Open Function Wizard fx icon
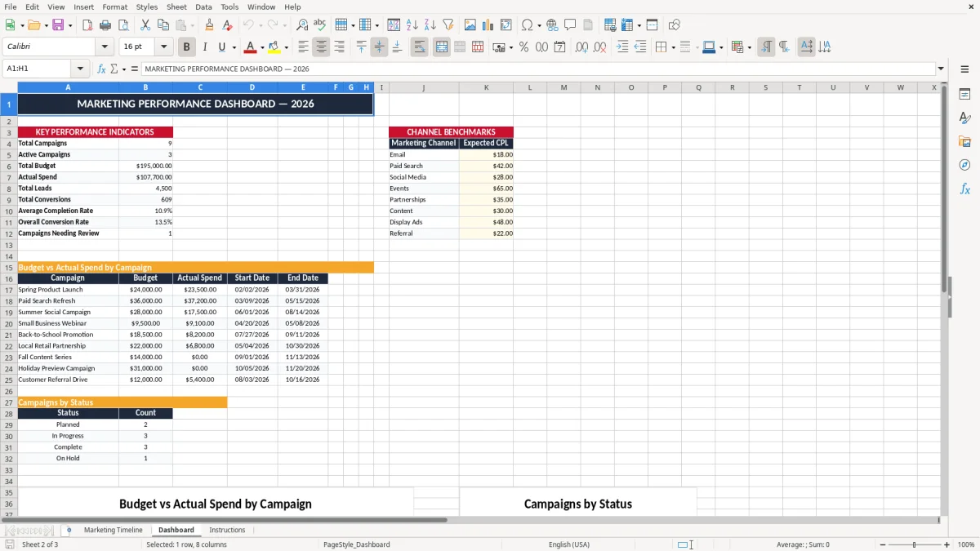This screenshot has width=980, height=551. click(101, 69)
